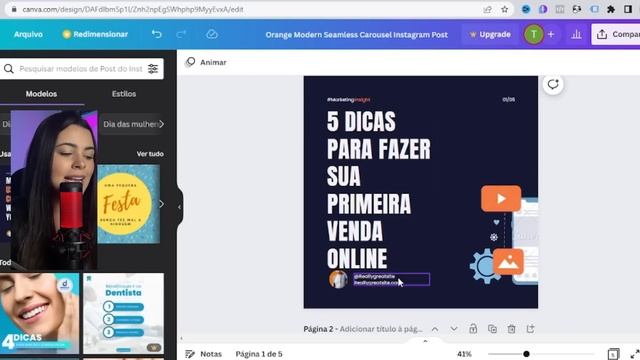640x360 pixels.
Task: Select the Modelos tab
Action: (x=41, y=94)
